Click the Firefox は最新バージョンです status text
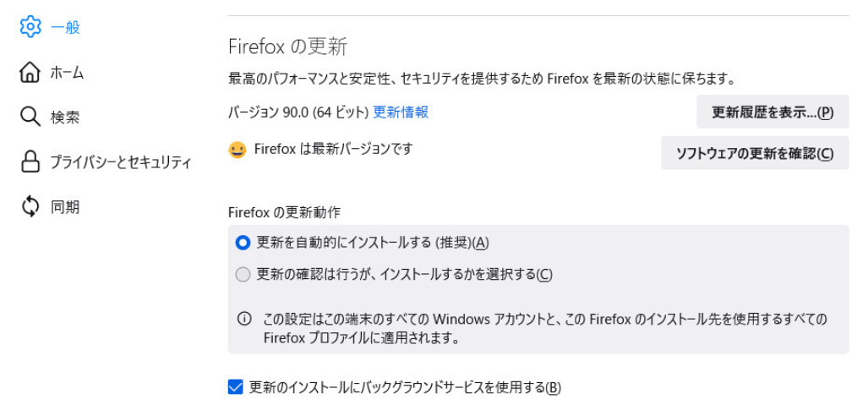Image resolution: width=868 pixels, height=416 pixels. click(x=333, y=150)
